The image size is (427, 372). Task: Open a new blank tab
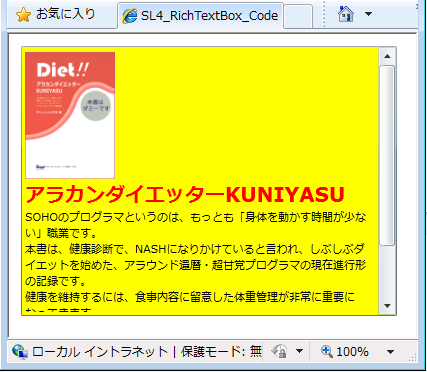click(x=298, y=16)
